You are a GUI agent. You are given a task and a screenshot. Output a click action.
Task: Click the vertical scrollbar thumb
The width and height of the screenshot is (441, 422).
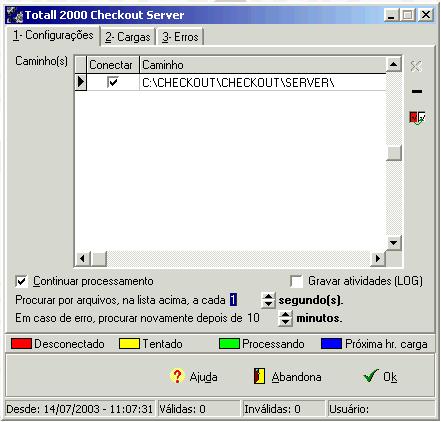coord(394,153)
